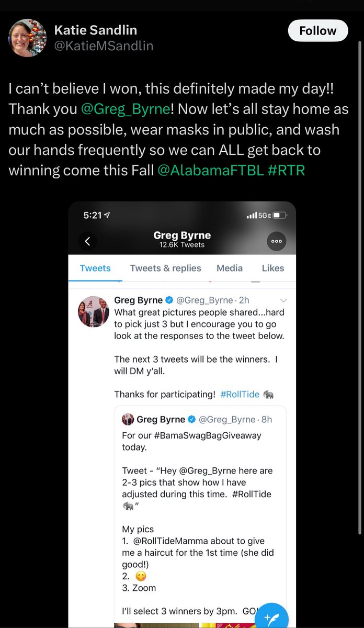Click Greg Byrne's verified badge

[169, 300]
